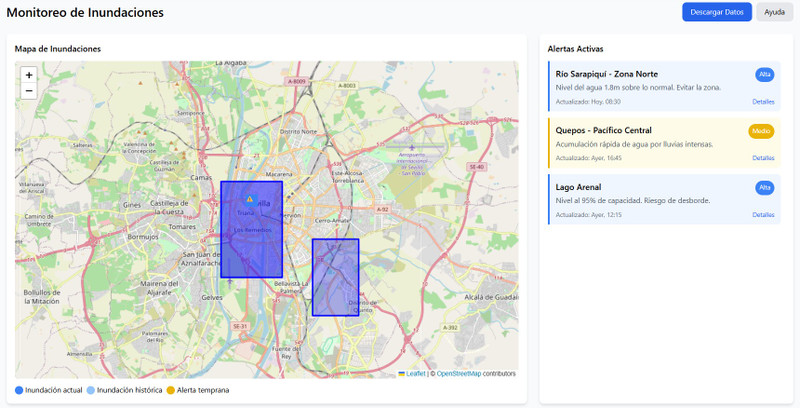Click the light-blue 'Inundación histórica' legend dot
Image resolution: width=800 pixels, height=408 pixels.
[91, 390]
